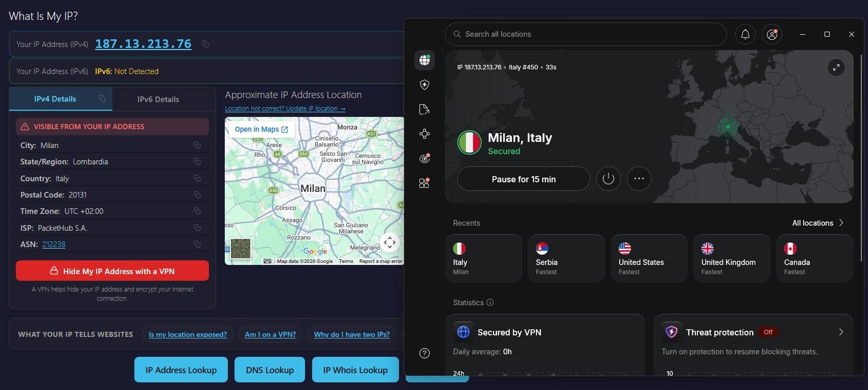Open the NordVPN profile account icon
The image size is (868, 390).
[x=772, y=34]
